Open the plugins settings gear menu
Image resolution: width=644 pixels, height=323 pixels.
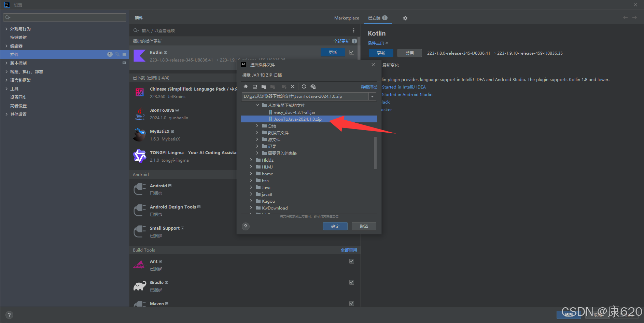tap(405, 18)
